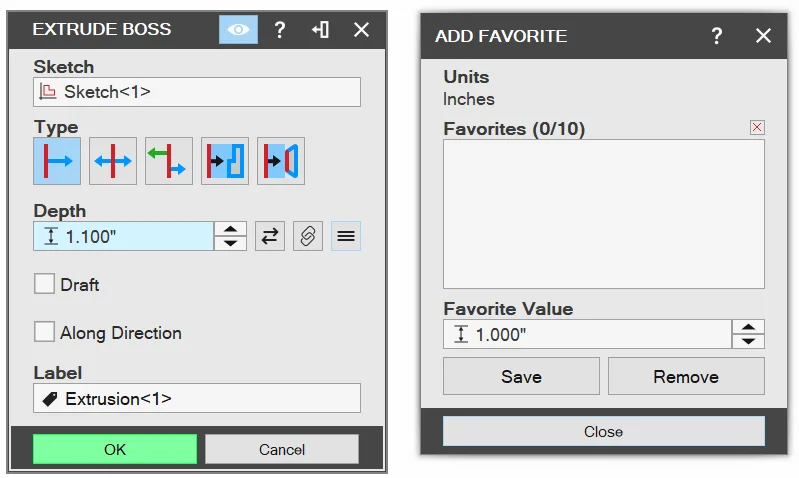Open help in Add Favorite dialog
Viewport: 799px width, 478px height.
click(717, 36)
